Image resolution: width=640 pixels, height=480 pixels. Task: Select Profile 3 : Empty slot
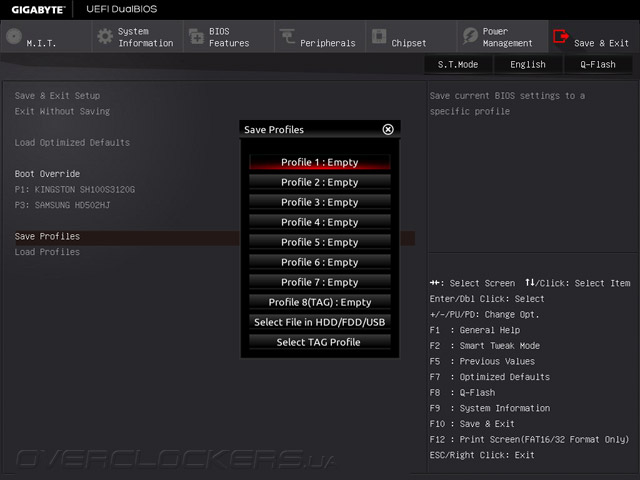(x=320, y=202)
